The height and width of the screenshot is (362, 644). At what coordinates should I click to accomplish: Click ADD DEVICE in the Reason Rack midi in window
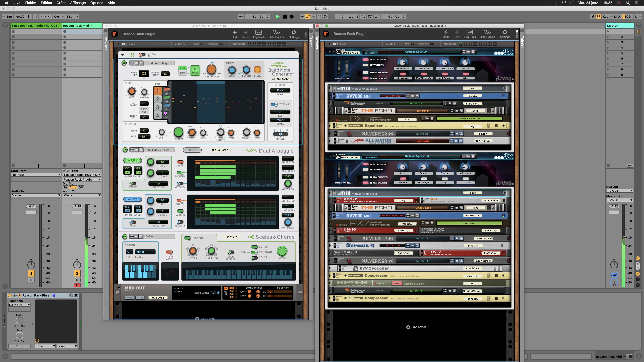pyautogui.click(x=416, y=327)
